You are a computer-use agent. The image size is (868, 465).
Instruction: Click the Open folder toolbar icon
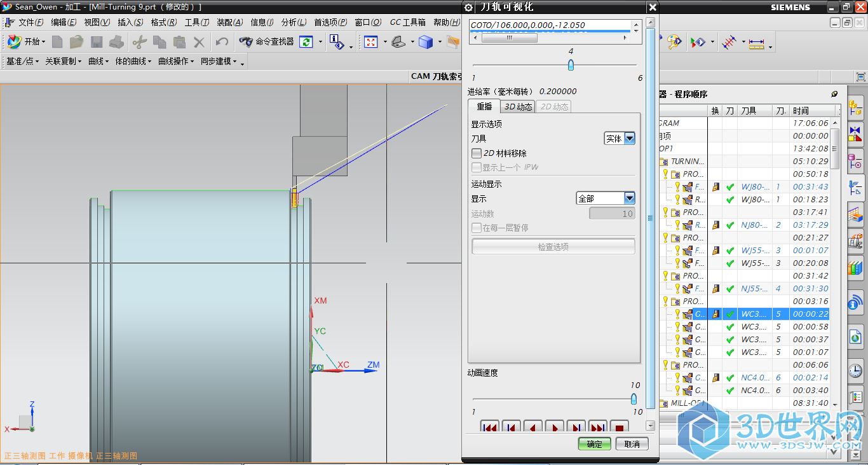click(x=77, y=42)
